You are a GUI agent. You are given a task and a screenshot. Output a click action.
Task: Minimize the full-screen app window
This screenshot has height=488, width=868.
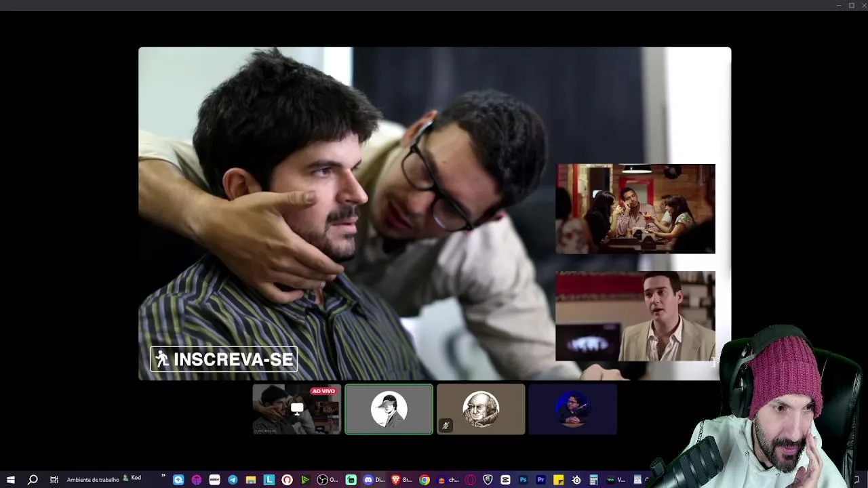coord(839,5)
